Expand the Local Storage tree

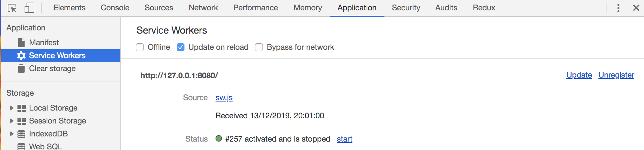[x=12, y=108]
